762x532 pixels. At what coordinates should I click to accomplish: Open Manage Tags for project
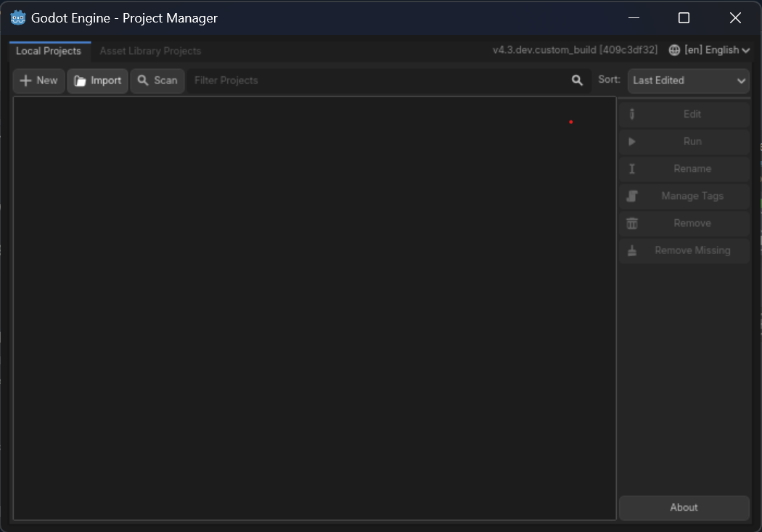684,196
